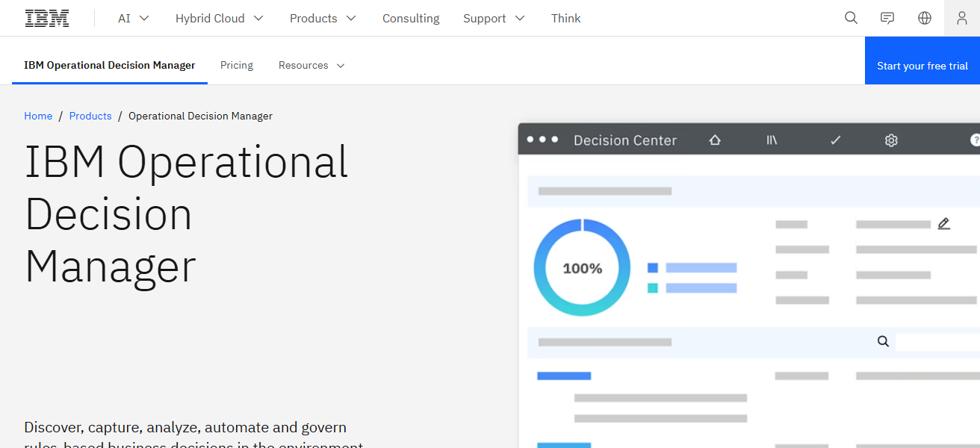Click the Decision Center checkmark icon

[835, 140]
